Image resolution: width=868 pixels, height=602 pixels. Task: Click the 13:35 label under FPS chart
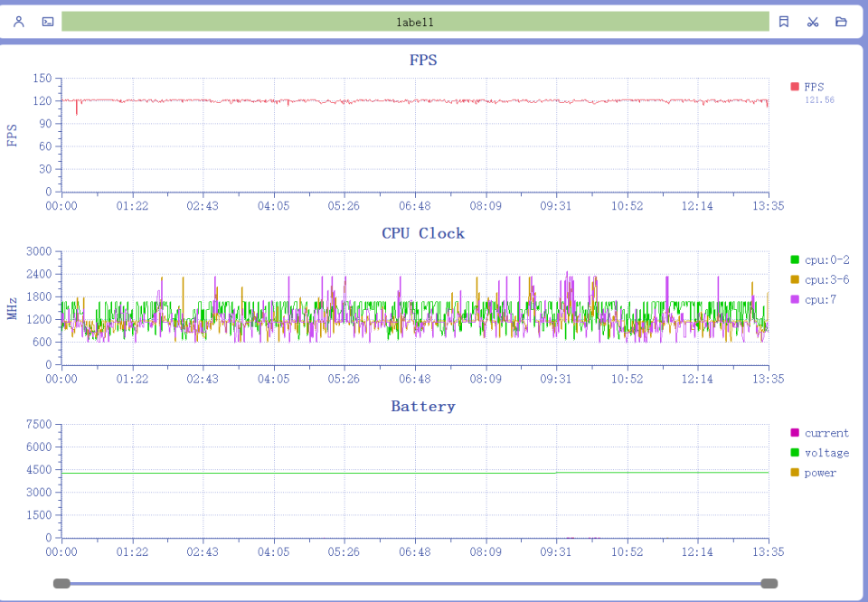(769, 206)
